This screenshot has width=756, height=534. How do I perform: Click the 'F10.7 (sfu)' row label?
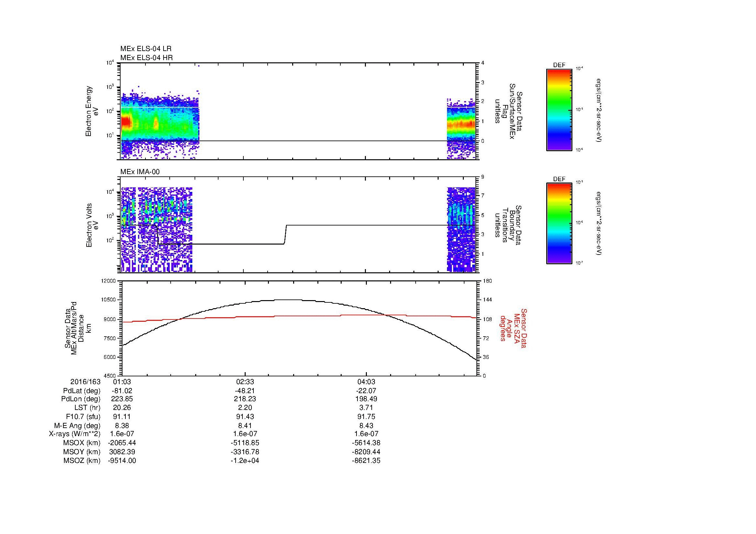[83, 416]
